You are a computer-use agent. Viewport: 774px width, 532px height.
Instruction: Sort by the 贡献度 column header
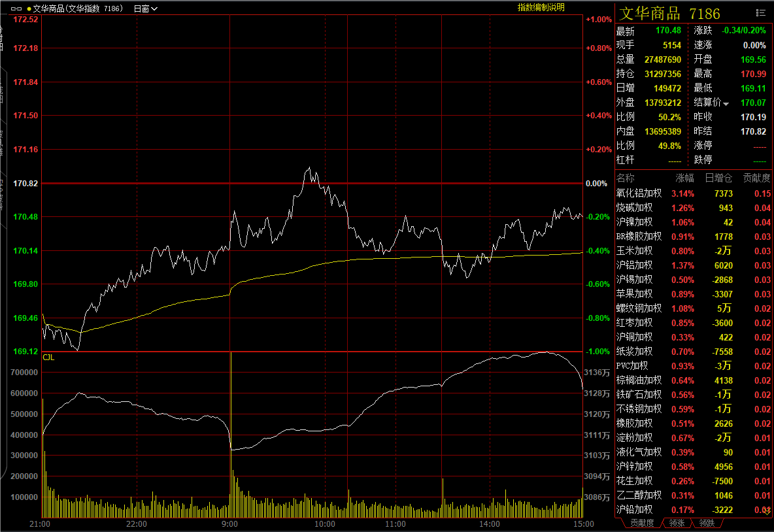coord(757,178)
